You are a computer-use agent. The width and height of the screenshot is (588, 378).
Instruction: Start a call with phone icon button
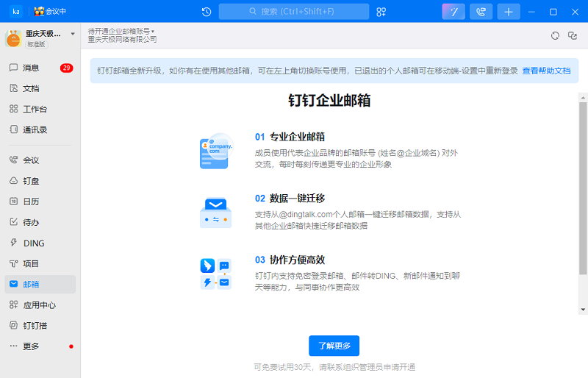pos(481,12)
